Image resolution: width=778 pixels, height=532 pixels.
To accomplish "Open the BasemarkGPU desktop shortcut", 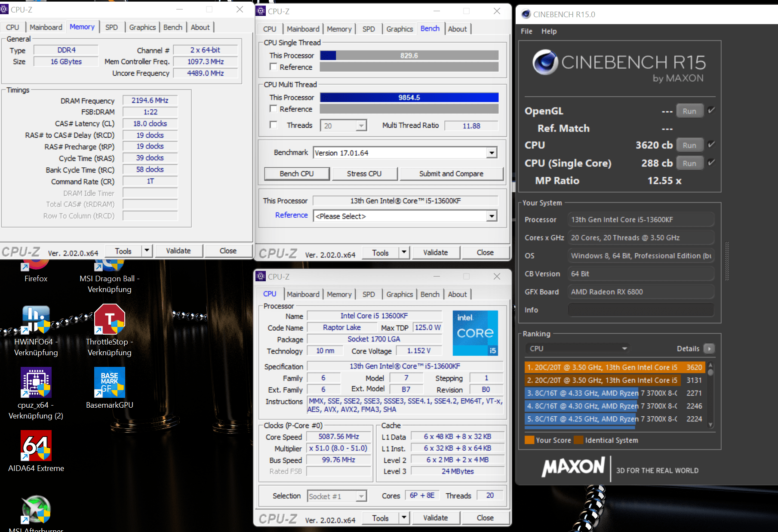I will pos(109,383).
